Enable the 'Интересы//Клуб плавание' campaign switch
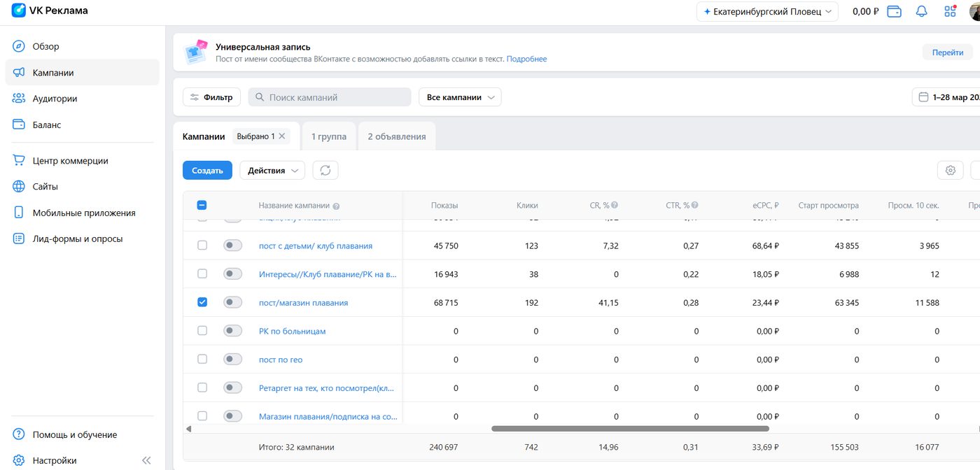 [232, 274]
